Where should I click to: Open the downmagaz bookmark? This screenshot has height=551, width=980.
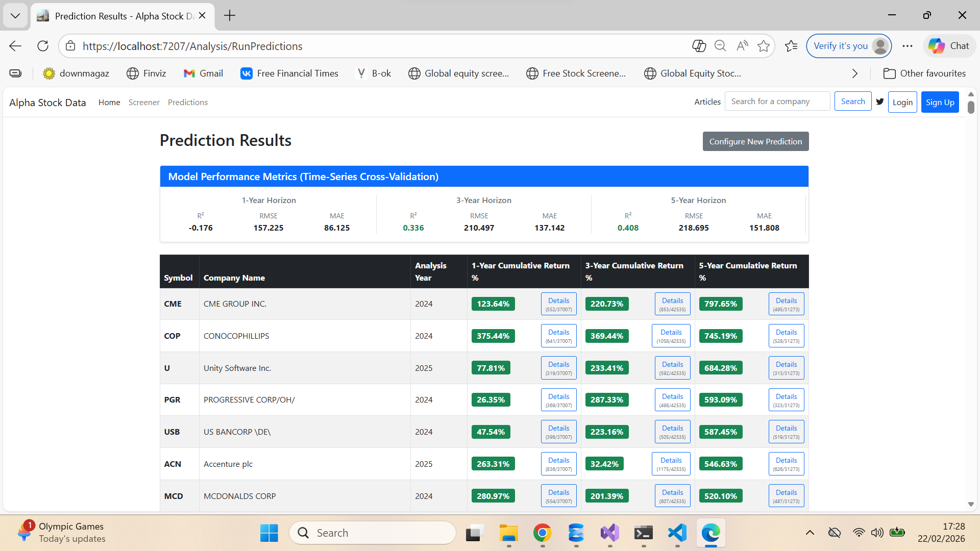pos(76,73)
